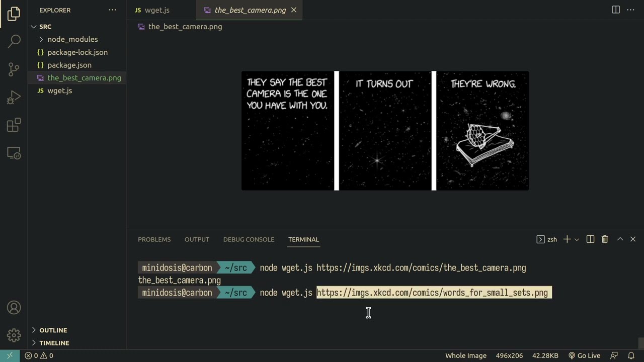Viewport: 644px width, 362px height.
Task: Open remote window indicator in status bar
Action: (x=10, y=355)
